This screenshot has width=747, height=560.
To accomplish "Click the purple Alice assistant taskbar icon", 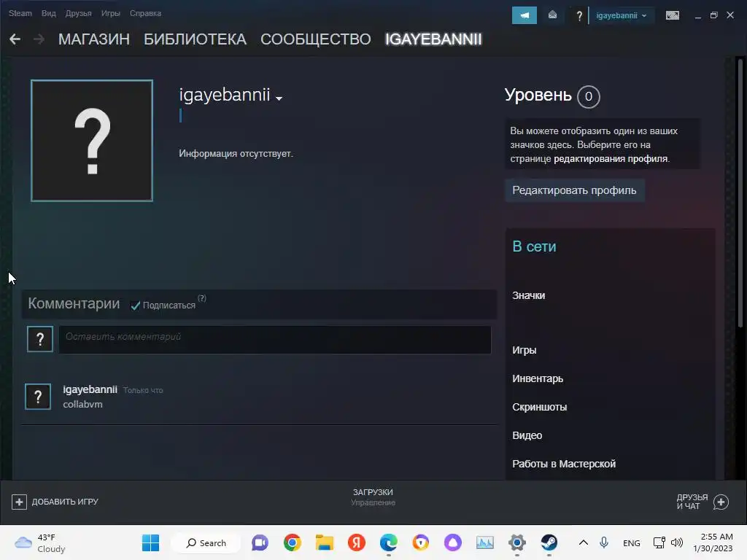I will [x=452, y=542].
